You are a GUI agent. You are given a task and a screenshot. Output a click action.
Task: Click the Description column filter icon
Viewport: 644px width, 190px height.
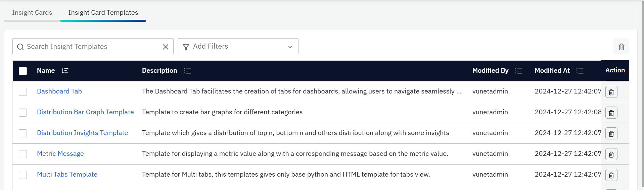[x=187, y=71]
